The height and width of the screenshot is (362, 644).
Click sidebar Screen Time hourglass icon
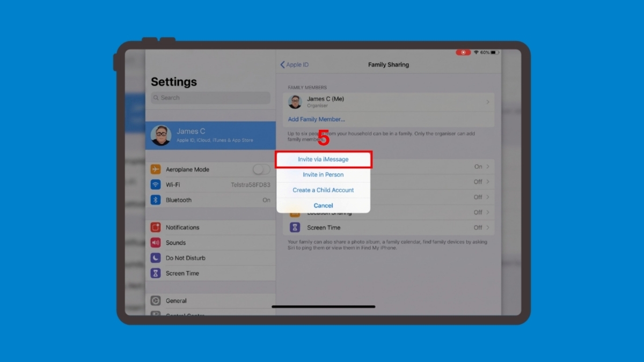click(156, 273)
